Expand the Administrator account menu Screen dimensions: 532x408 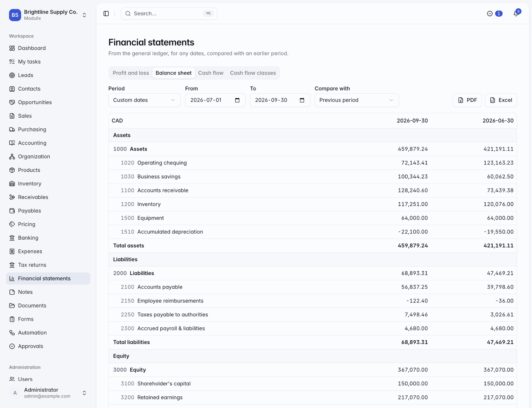click(84, 393)
